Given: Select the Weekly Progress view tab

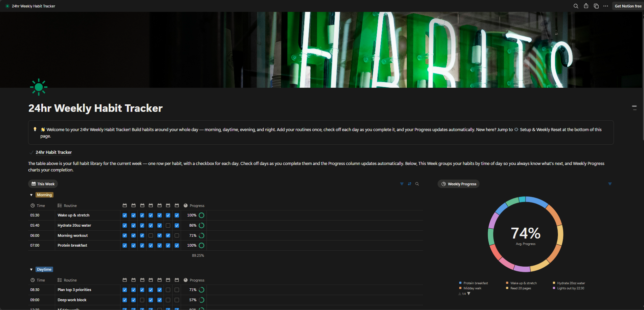Looking at the screenshot, I should pyautogui.click(x=459, y=184).
